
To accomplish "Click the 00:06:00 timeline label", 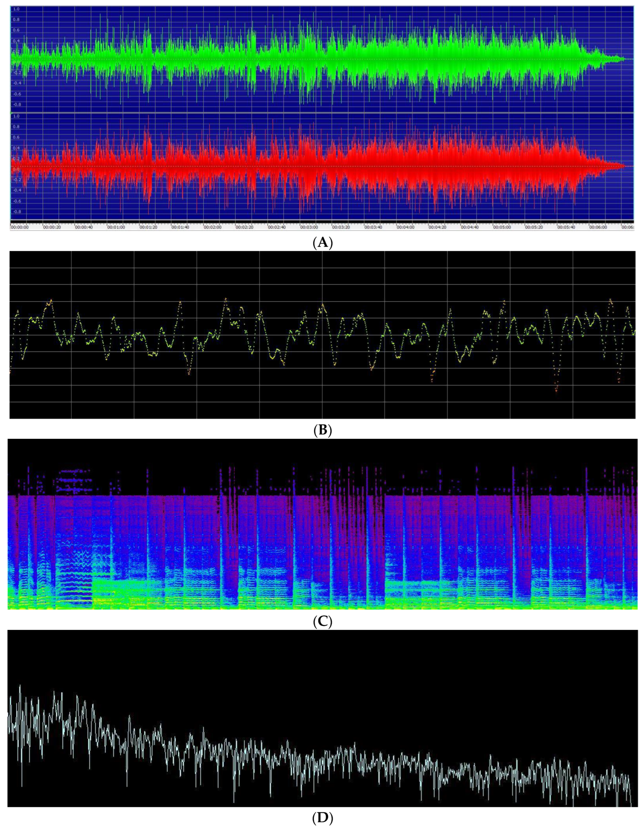I will (x=598, y=227).
